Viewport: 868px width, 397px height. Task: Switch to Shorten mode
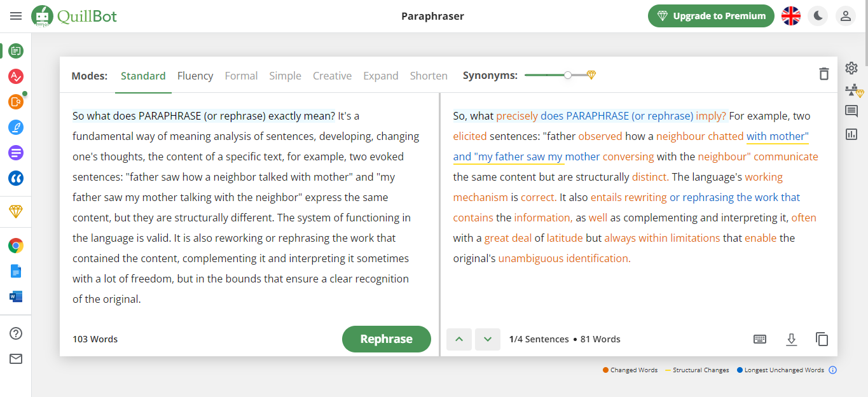click(429, 76)
